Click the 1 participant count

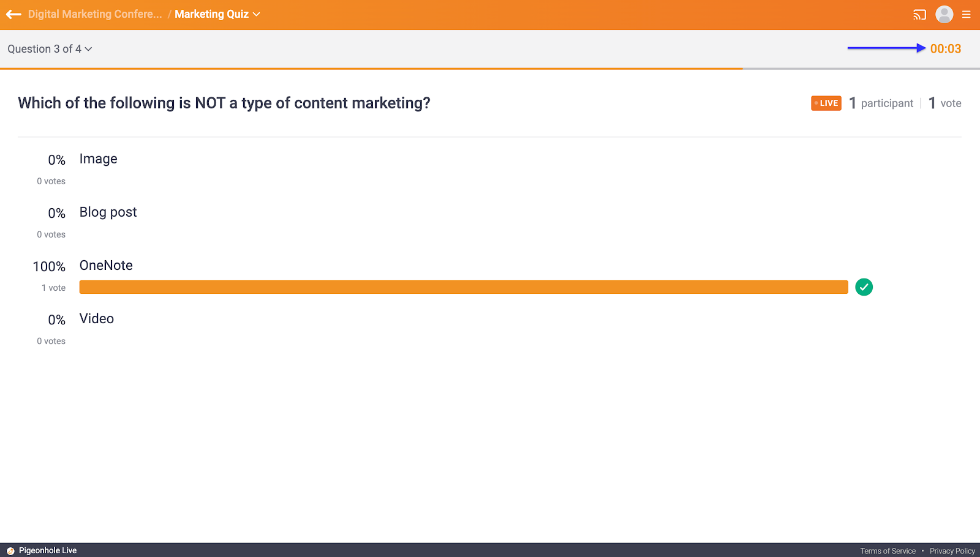point(881,103)
